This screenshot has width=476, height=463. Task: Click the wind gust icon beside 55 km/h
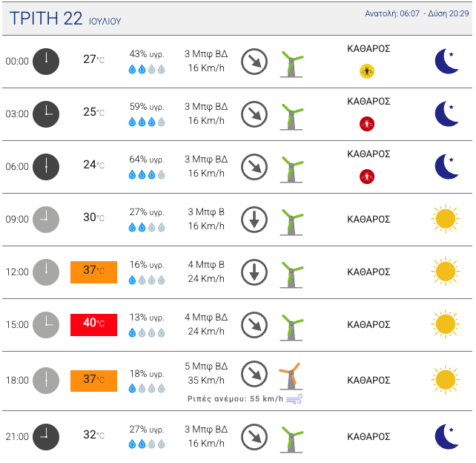[x=295, y=399]
